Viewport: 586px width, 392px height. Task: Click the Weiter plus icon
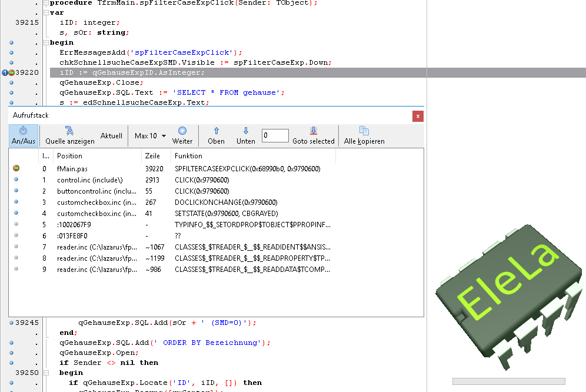[182, 131]
